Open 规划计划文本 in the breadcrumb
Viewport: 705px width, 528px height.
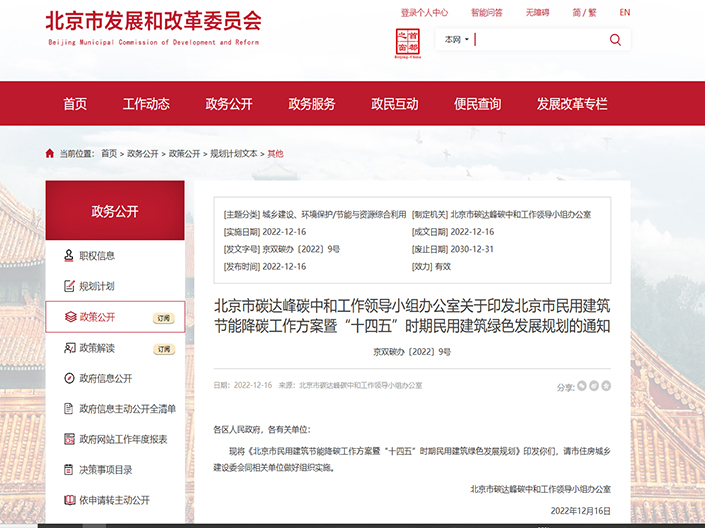tap(233, 154)
